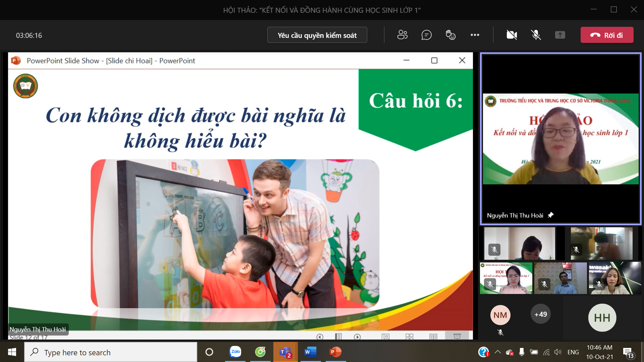Open the meeting chat icon

[x=426, y=35]
